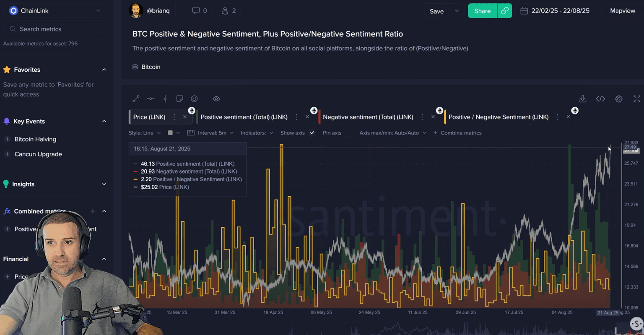Download the chart
The height and width of the screenshot is (335, 644).
582,99
